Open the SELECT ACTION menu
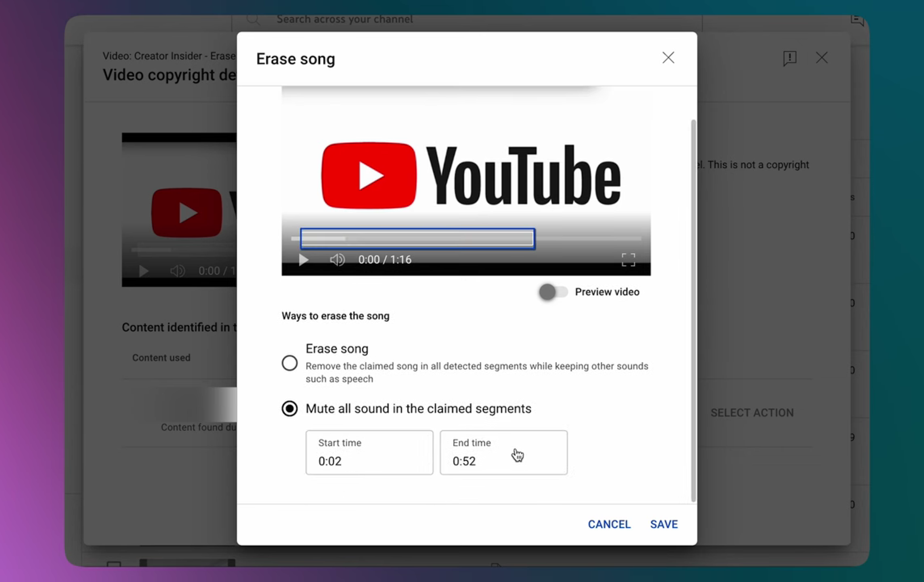Image resolution: width=924 pixels, height=582 pixels. click(x=752, y=412)
